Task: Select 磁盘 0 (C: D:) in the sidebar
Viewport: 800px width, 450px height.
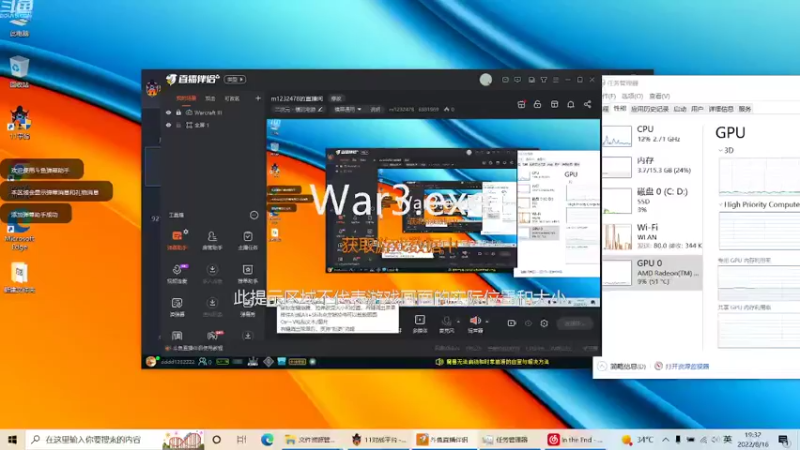Action: [653, 200]
